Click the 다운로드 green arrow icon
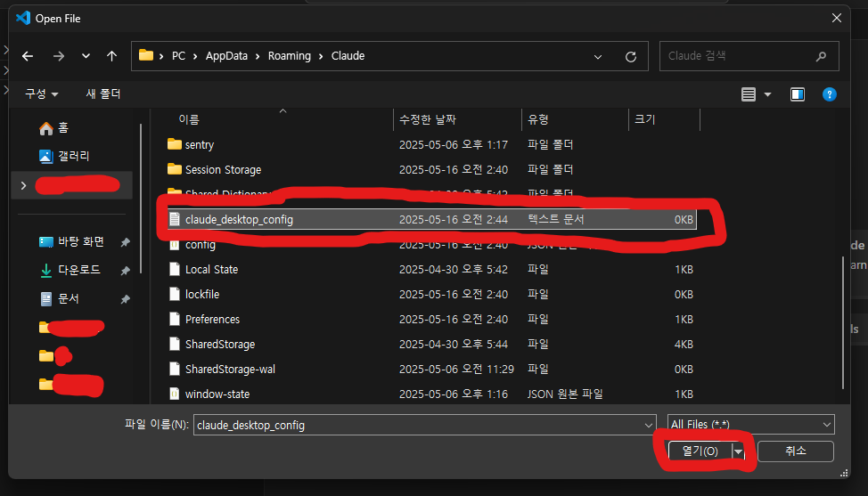The image size is (868, 496). [46, 271]
